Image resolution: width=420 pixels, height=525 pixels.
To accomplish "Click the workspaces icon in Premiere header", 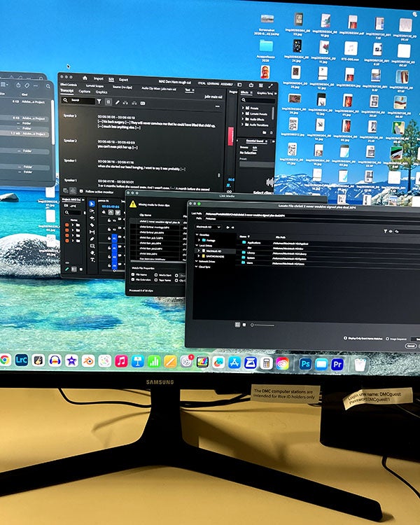I will click(x=240, y=85).
